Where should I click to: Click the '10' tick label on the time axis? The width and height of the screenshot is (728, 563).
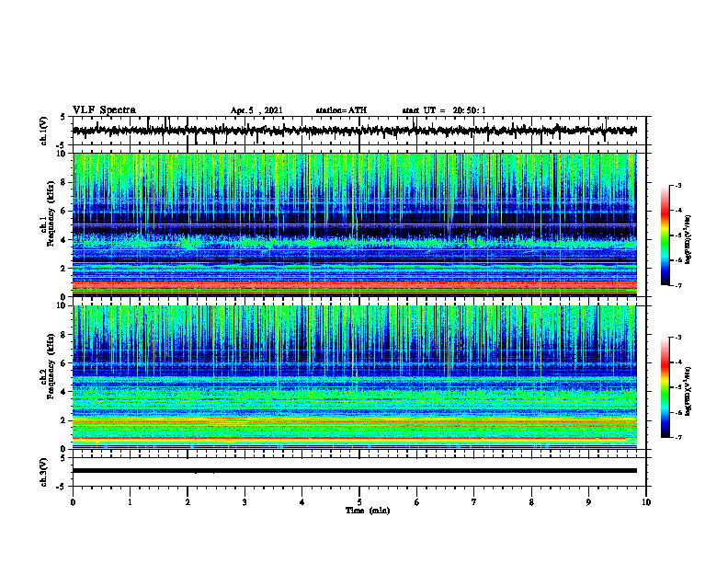(x=646, y=502)
